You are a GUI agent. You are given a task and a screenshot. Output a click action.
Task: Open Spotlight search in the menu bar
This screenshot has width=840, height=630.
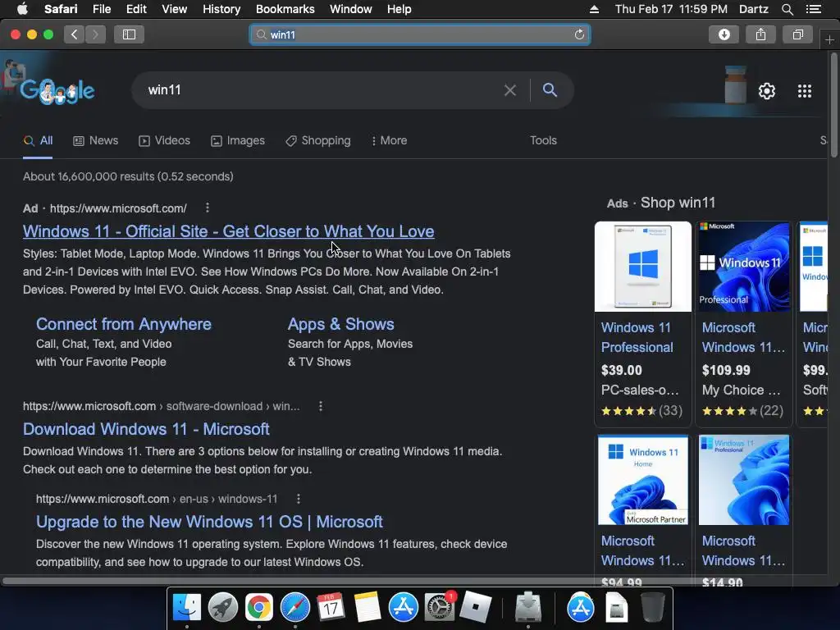coord(787,9)
